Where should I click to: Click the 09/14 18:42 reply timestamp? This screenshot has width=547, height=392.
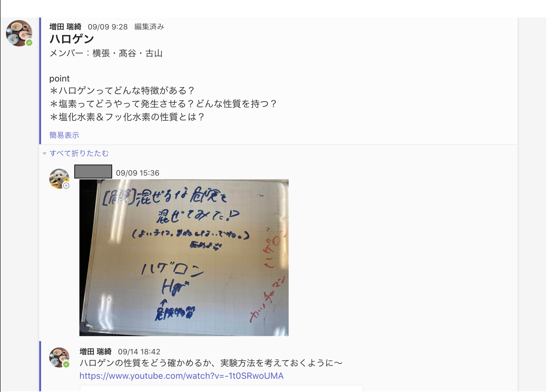[x=139, y=352]
